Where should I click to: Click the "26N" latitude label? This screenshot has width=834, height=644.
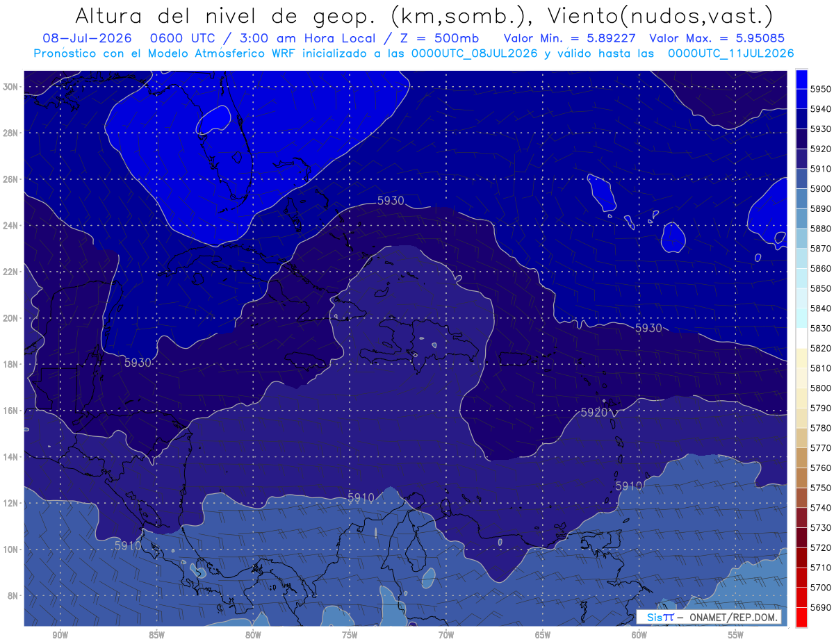coord(12,179)
